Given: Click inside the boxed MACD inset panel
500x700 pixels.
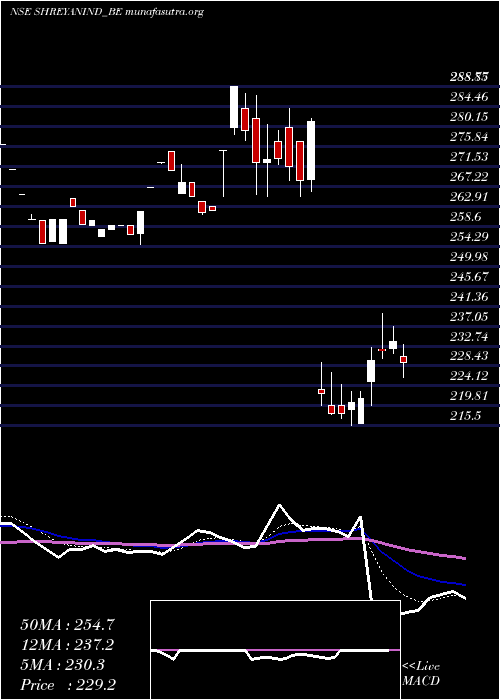Looking at the screenshot, I should coord(275,650).
